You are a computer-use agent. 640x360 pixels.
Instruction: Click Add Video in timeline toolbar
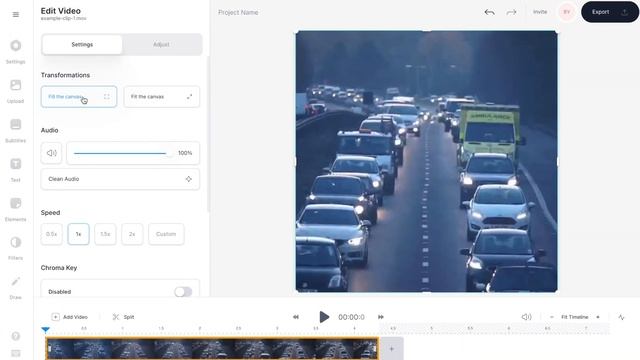[70, 317]
